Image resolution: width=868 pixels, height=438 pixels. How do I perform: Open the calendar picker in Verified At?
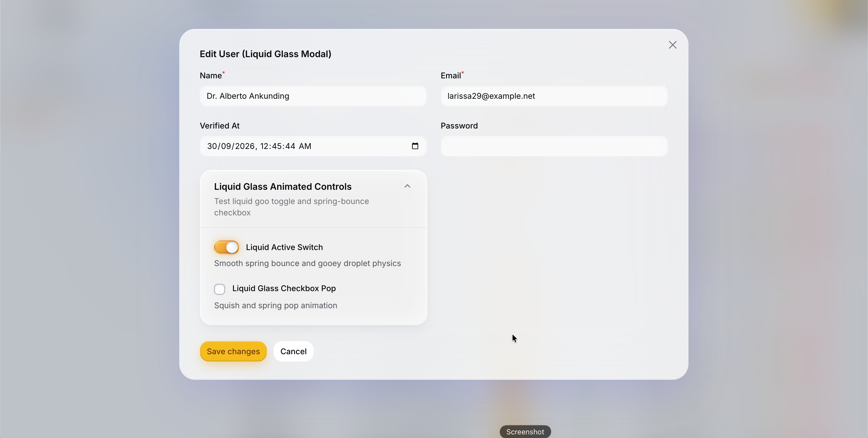point(415,146)
